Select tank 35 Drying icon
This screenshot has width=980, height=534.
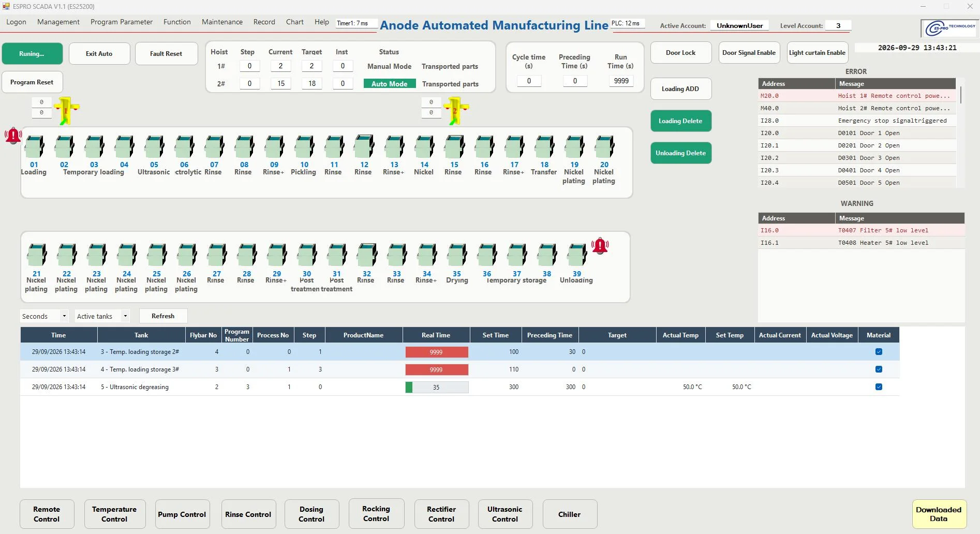point(457,255)
